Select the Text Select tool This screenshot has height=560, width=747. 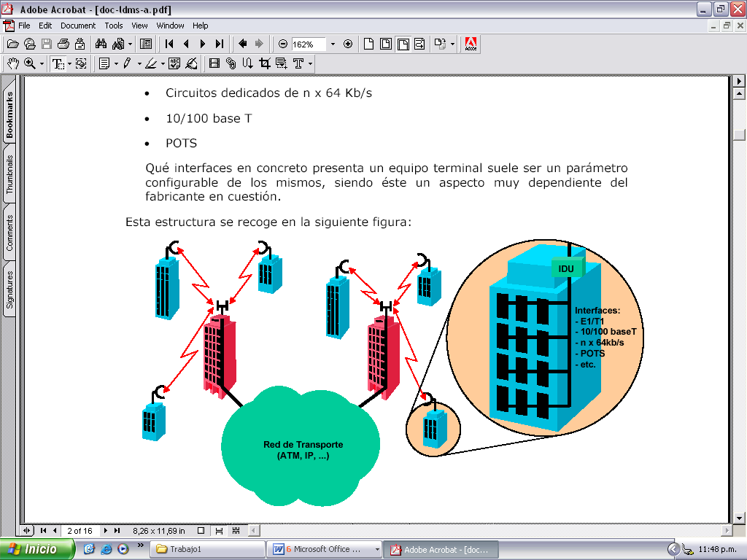pos(58,63)
